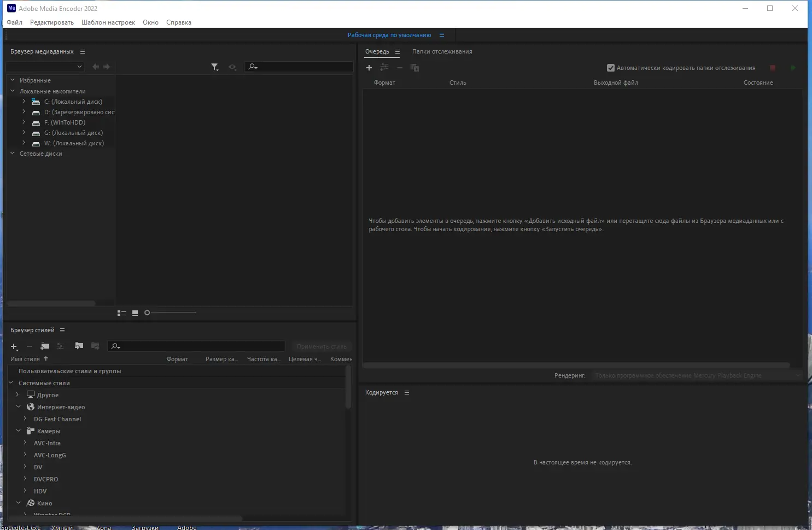
Task: Click Состояние column header
Action: coord(758,83)
